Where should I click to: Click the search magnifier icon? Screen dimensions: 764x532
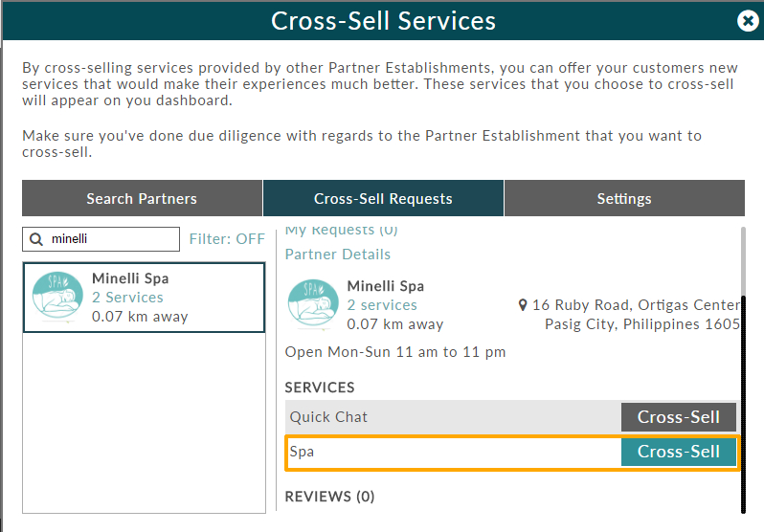point(36,239)
